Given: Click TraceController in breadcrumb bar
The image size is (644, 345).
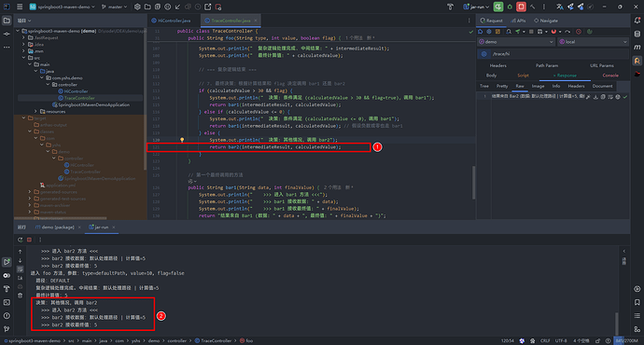Looking at the screenshot, I should (x=213, y=341).
